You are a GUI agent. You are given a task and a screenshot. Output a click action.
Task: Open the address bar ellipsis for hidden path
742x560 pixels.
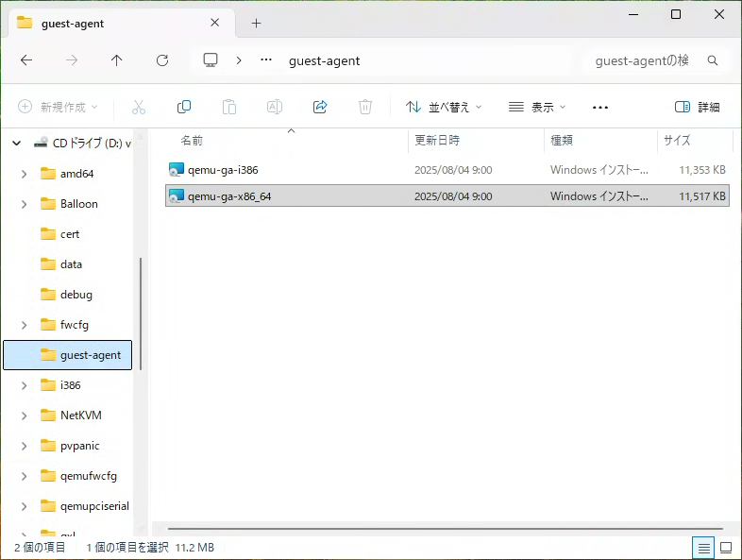(x=266, y=60)
